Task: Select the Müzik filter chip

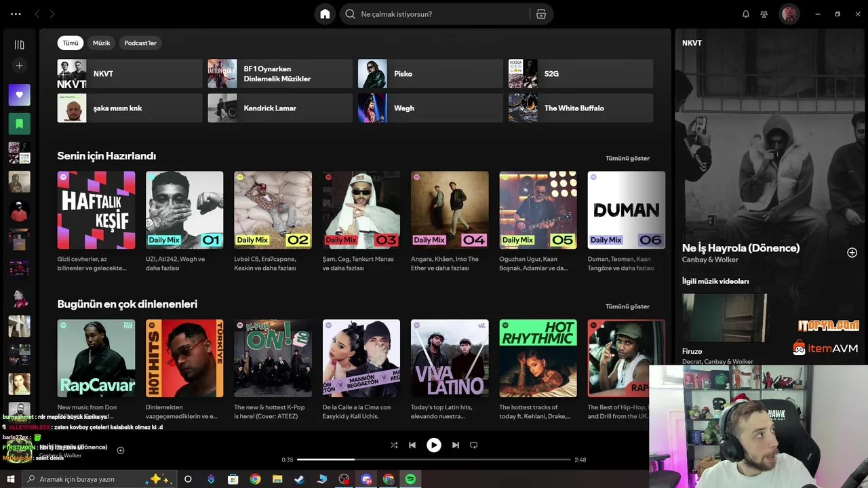Action: [x=102, y=43]
